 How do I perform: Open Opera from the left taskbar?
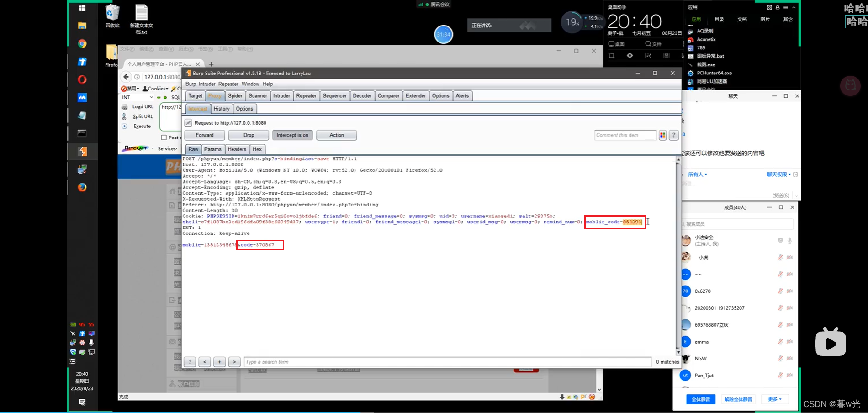(x=82, y=79)
